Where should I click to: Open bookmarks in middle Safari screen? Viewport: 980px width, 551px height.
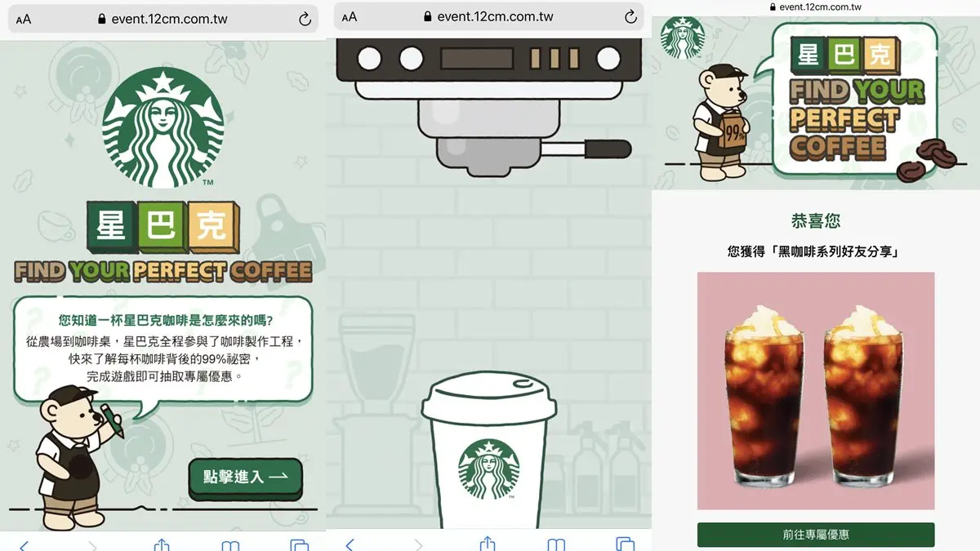[x=556, y=544]
